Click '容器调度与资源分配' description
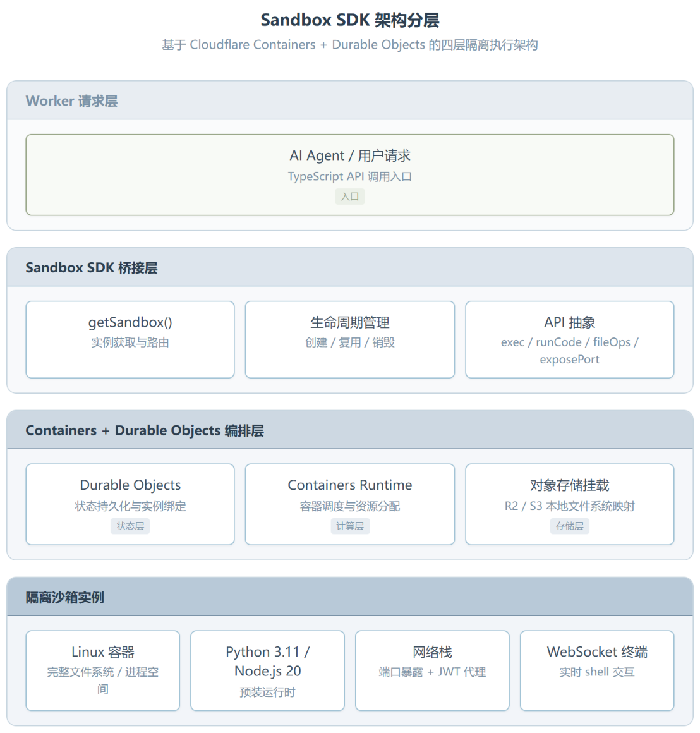The image size is (700, 733). point(349,506)
